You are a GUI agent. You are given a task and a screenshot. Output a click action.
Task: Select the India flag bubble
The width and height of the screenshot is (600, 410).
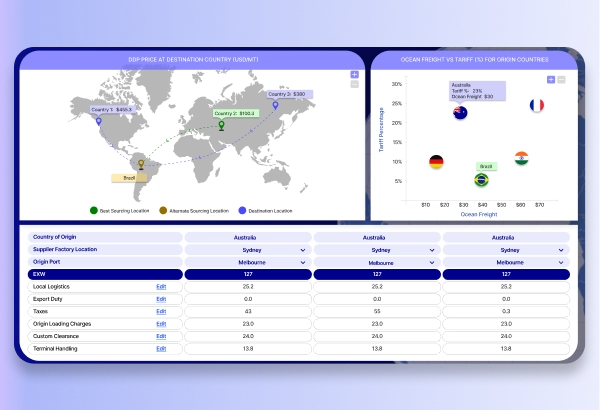coord(521,158)
